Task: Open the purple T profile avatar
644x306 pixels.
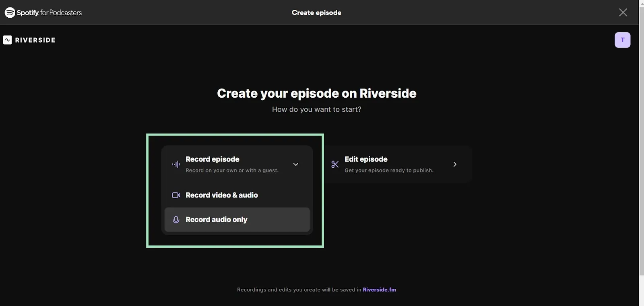Action: coord(622,40)
